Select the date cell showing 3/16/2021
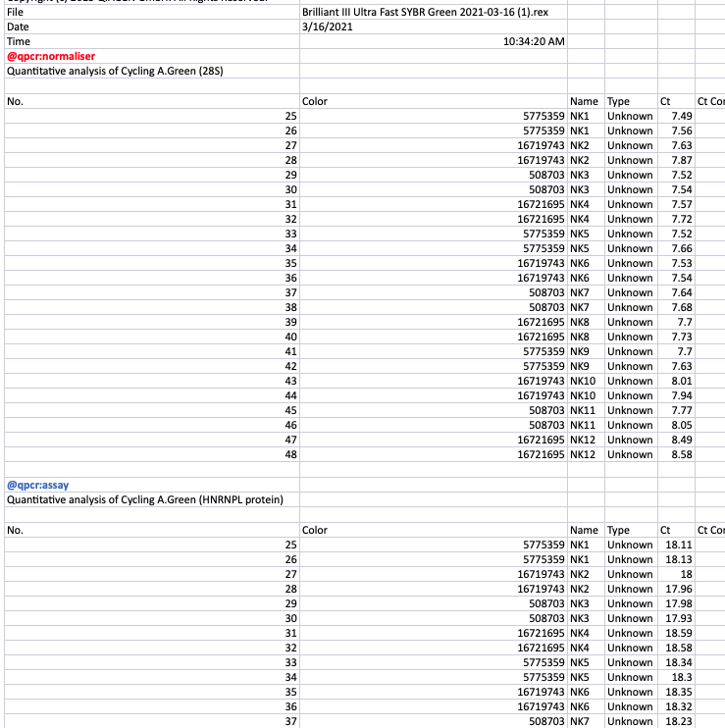 point(434,26)
